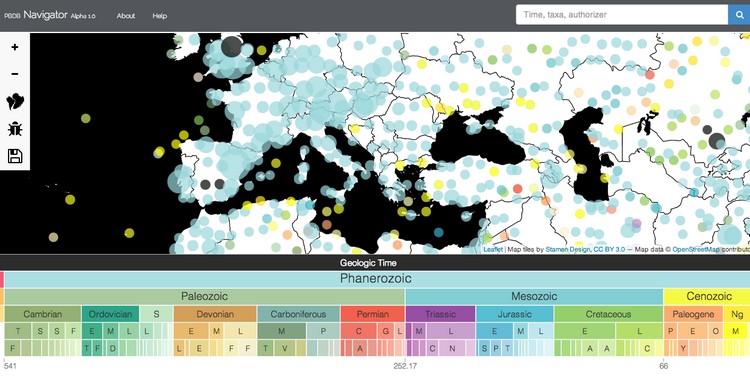Select the Permian period
Image resolution: width=750 pixels, height=376 pixels.
373,314
